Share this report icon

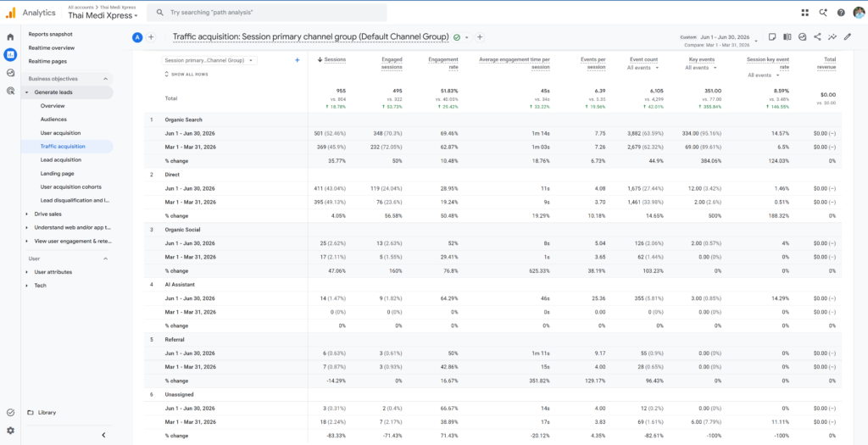817,37
